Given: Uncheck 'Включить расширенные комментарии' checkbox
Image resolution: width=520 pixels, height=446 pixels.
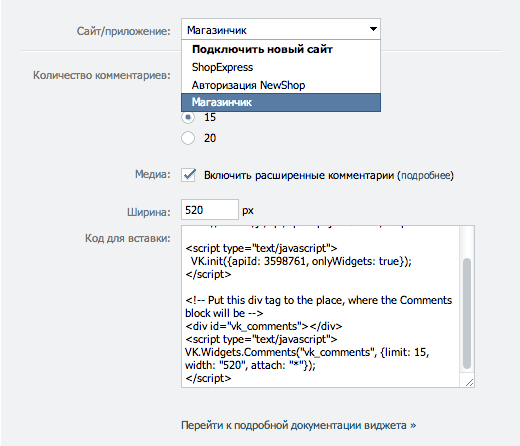Looking at the screenshot, I should (x=188, y=175).
